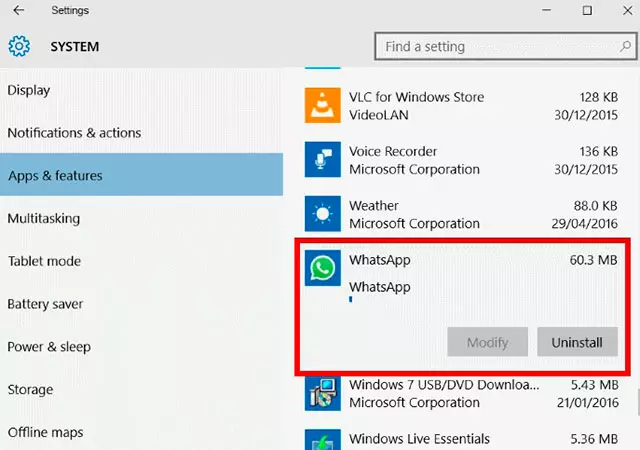This screenshot has width=640, height=450.
Task: Click the Windows 7 USB/DVD Download icon
Action: (322, 393)
